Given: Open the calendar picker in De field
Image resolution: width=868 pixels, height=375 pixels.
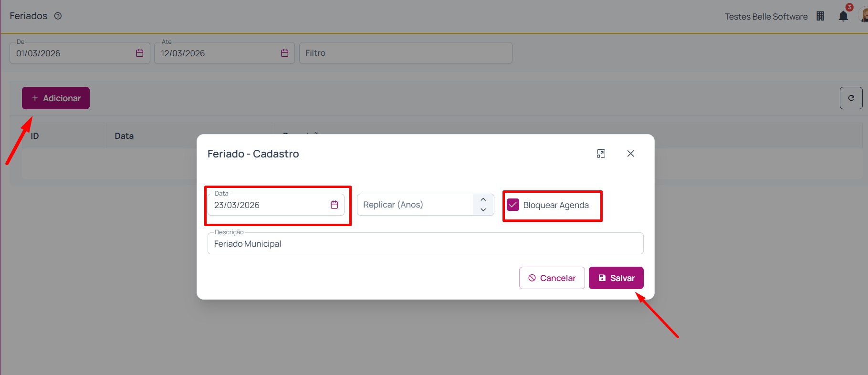Looking at the screenshot, I should (139, 53).
